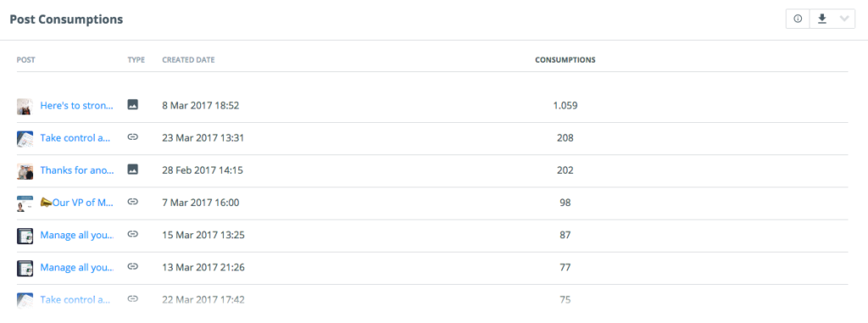Image resolution: width=868 pixels, height=323 pixels.
Task: Click link type icon for 7 Mar post
Action: point(132,202)
